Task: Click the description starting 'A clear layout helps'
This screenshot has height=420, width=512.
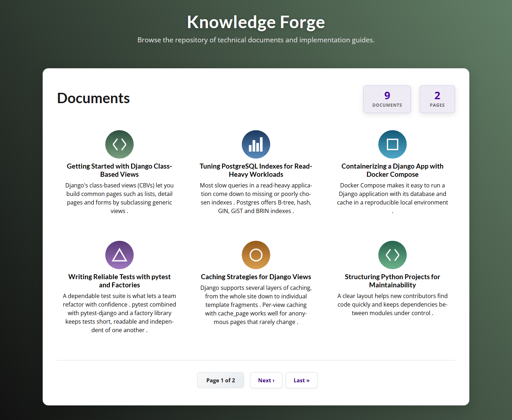Action: [393, 304]
